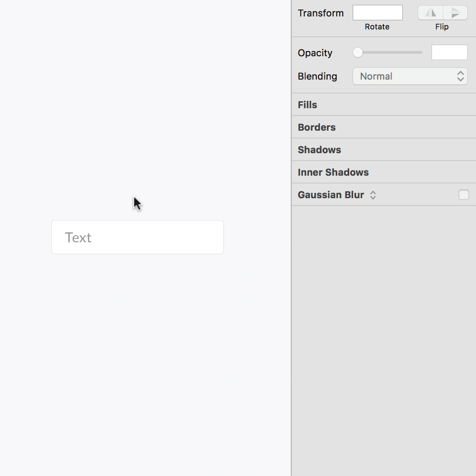
Task: Expand the Fills section
Action: pos(307,105)
